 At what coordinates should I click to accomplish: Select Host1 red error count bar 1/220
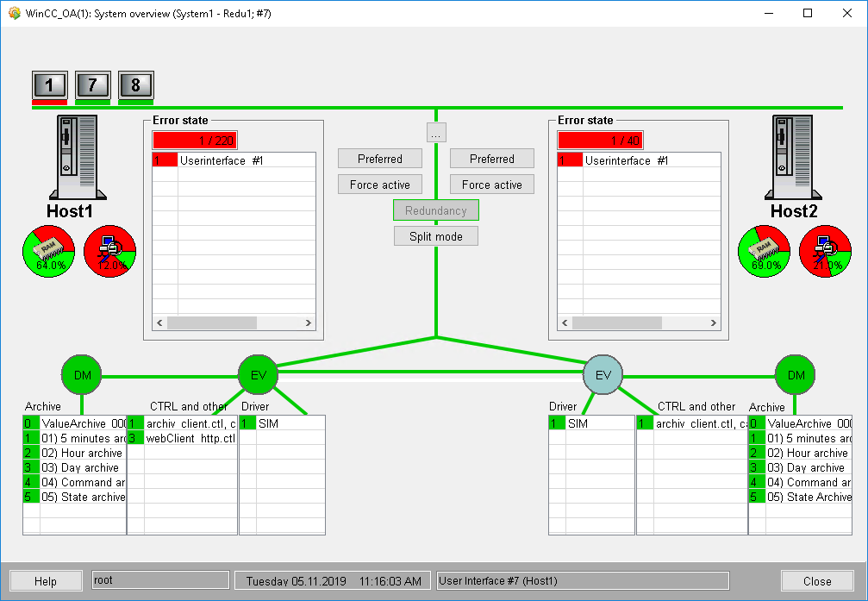195,141
